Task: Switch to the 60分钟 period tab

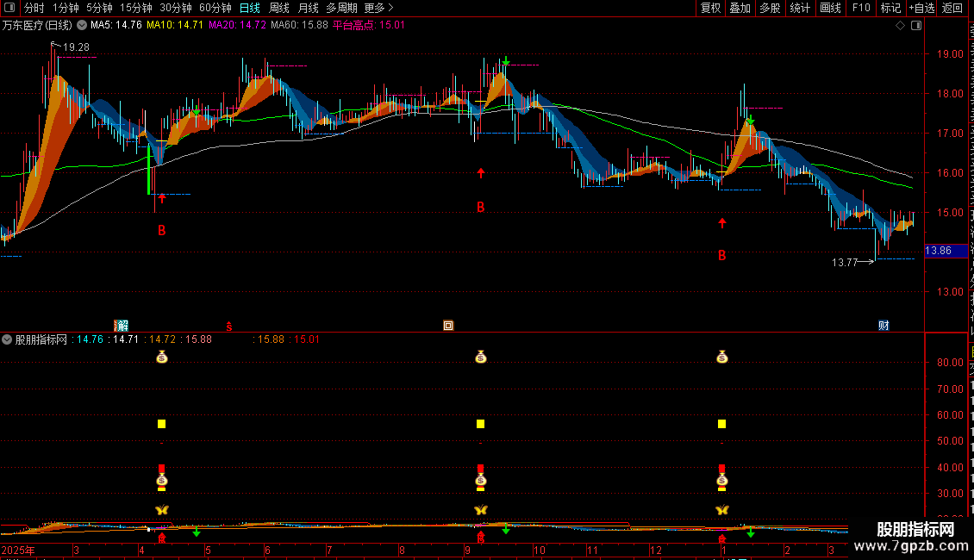Action: (x=215, y=8)
